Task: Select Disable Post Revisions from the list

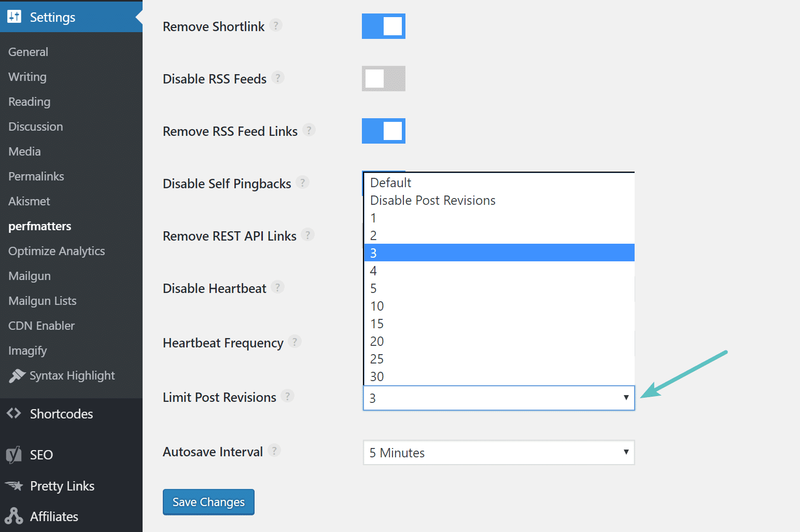Action: [432, 200]
